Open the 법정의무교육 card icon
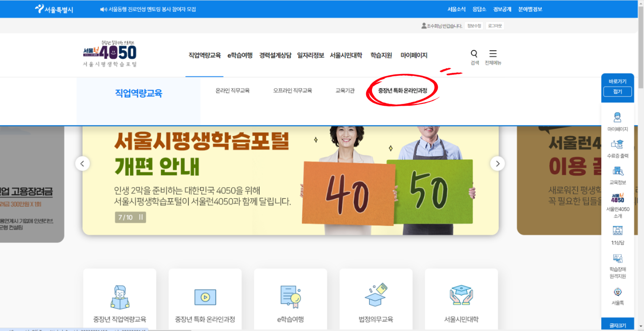 pos(376,295)
